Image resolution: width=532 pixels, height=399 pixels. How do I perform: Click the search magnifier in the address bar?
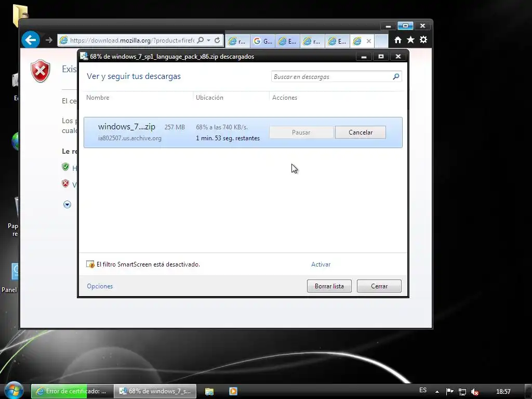(201, 41)
